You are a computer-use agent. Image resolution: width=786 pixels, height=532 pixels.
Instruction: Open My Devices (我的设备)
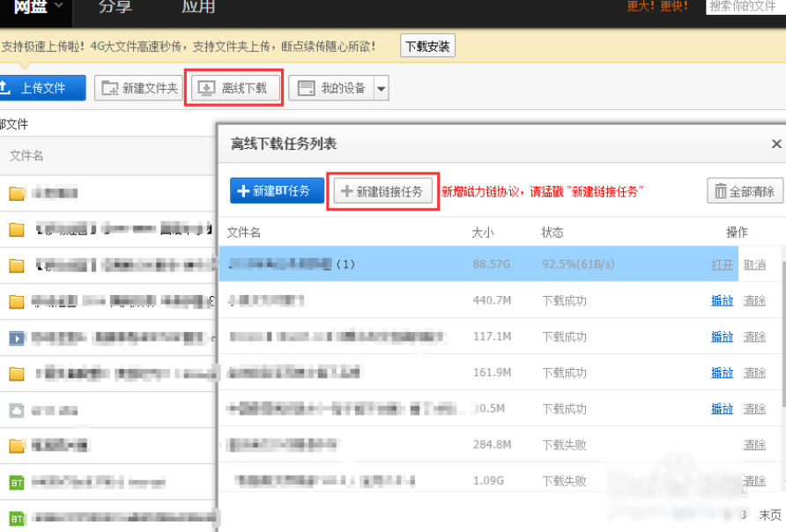pos(331,88)
